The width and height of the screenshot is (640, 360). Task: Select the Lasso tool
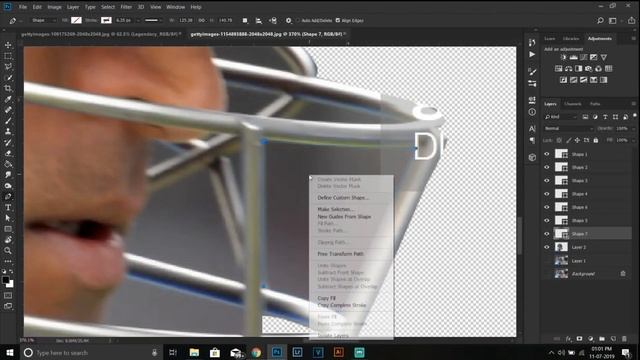pos(8,66)
